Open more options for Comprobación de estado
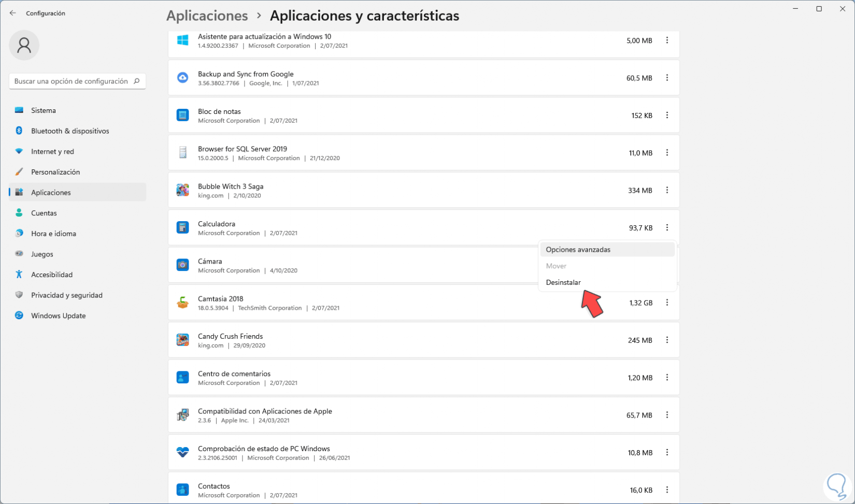855x504 pixels. pyautogui.click(x=667, y=452)
